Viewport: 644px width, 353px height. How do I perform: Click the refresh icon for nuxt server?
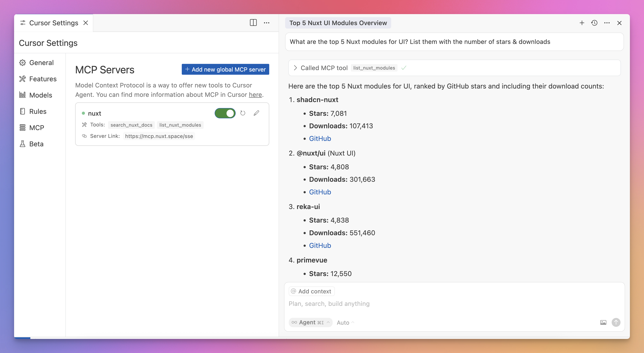(242, 113)
